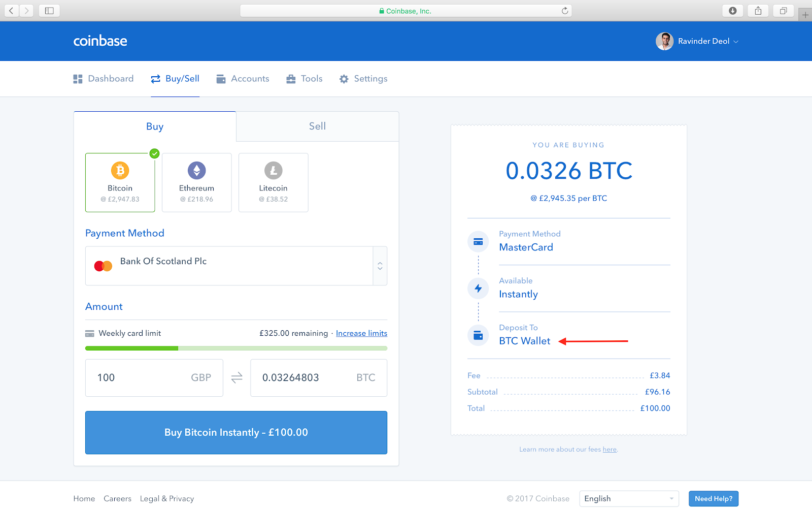
Task: Select Ethereum as the currency
Action: click(197, 182)
